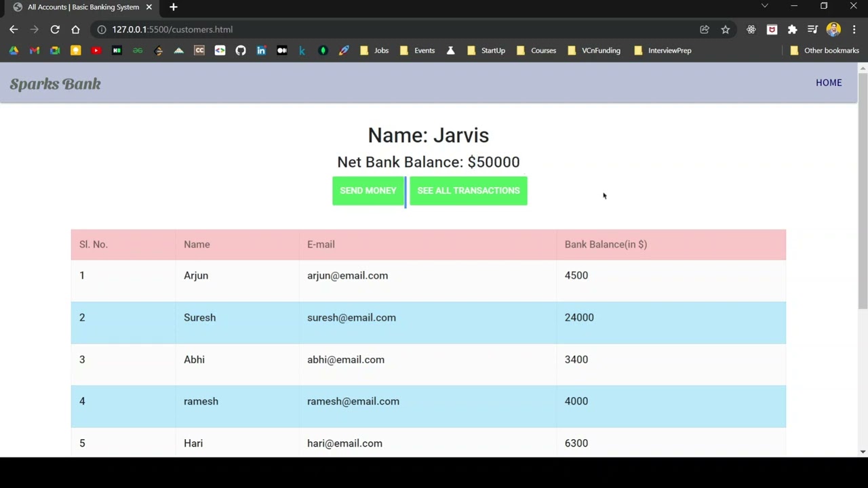Reload the customers page
Screen dimensions: 868x488
55,29
